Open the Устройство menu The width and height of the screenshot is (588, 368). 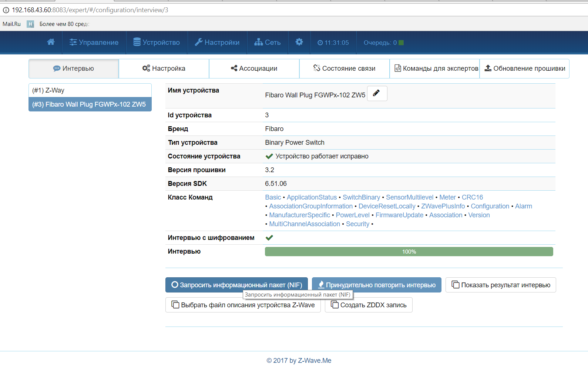(x=157, y=43)
